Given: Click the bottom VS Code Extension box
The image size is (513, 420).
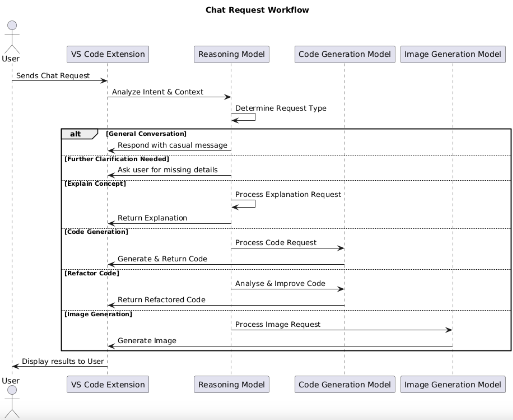Looking at the screenshot, I should (x=108, y=385).
